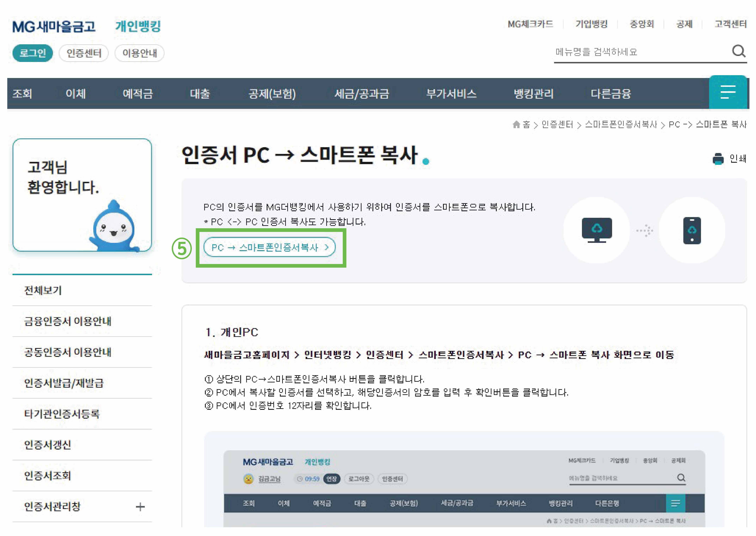Image resolution: width=756 pixels, height=536 pixels.
Task: Open MG체크카드 top link
Action: pyautogui.click(x=530, y=24)
